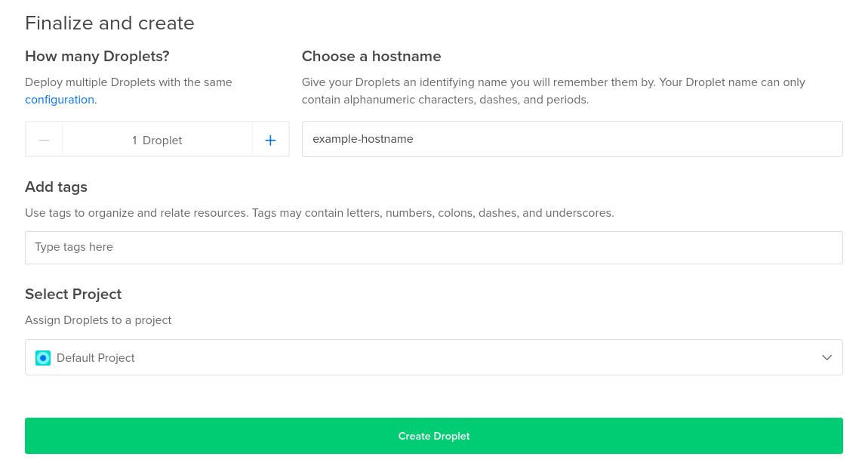Click the hostname naming rules description
This screenshot has height=463, width=868.
pyautogui.click(x=553, y=91)
